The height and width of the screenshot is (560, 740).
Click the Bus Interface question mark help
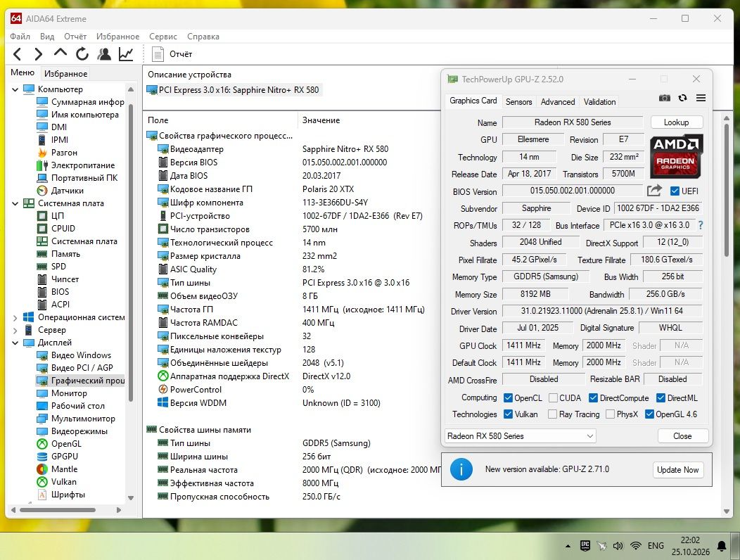[x=701, y=225]
